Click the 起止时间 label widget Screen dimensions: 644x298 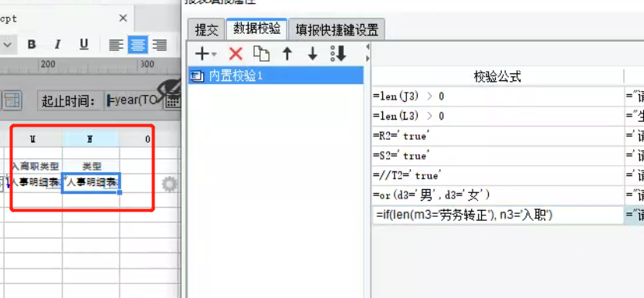coord(70,101)
